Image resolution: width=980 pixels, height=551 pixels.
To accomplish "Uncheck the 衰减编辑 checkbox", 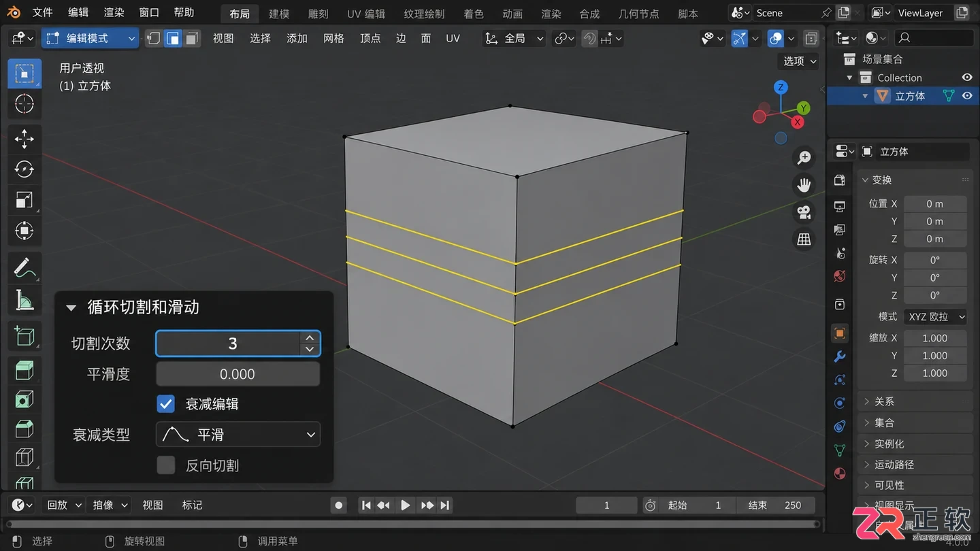I will pos(166,404).
